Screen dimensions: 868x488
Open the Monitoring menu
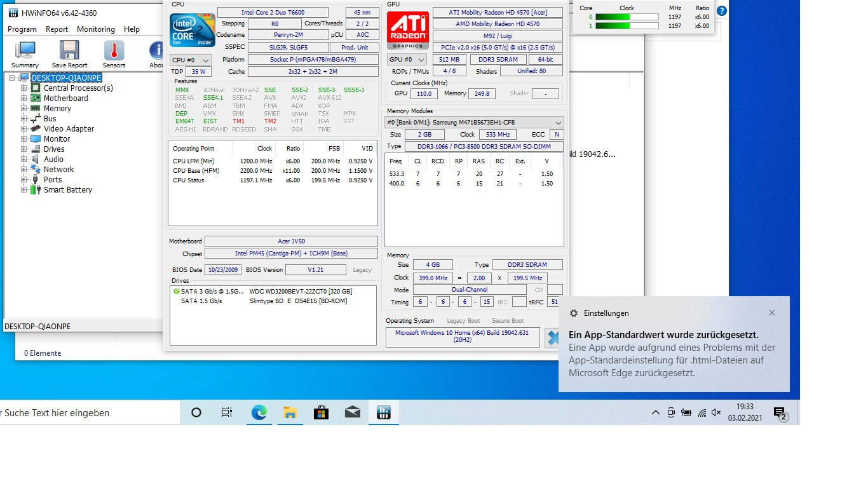(96, 29)
